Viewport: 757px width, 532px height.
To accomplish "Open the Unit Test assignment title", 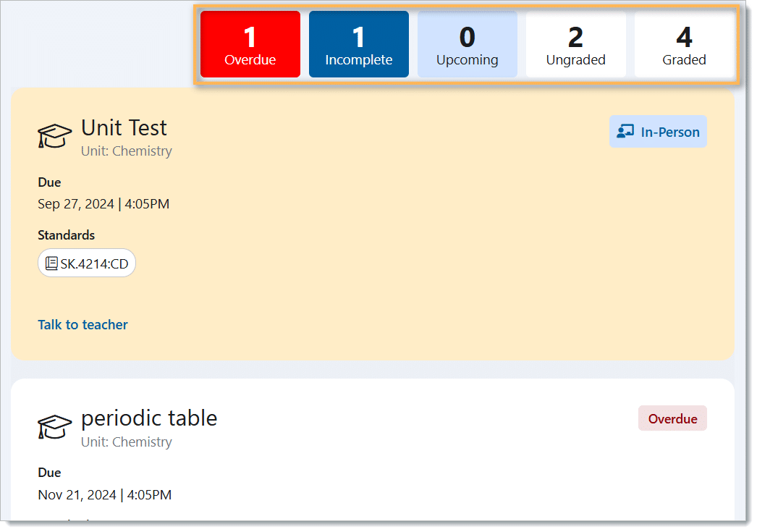I will [124, 128].
